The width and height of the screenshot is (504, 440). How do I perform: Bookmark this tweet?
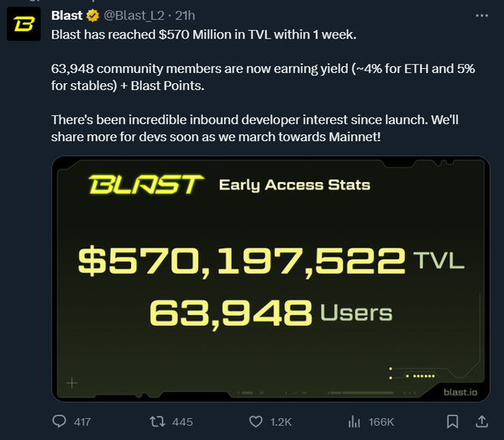point(453,421)
